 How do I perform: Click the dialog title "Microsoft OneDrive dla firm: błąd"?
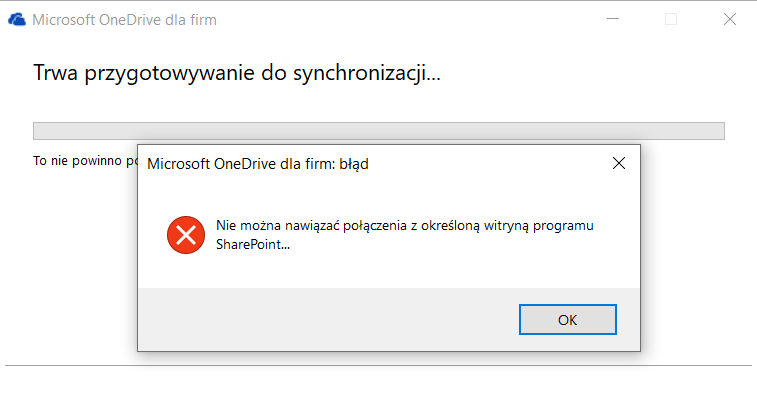pos(258,164)
